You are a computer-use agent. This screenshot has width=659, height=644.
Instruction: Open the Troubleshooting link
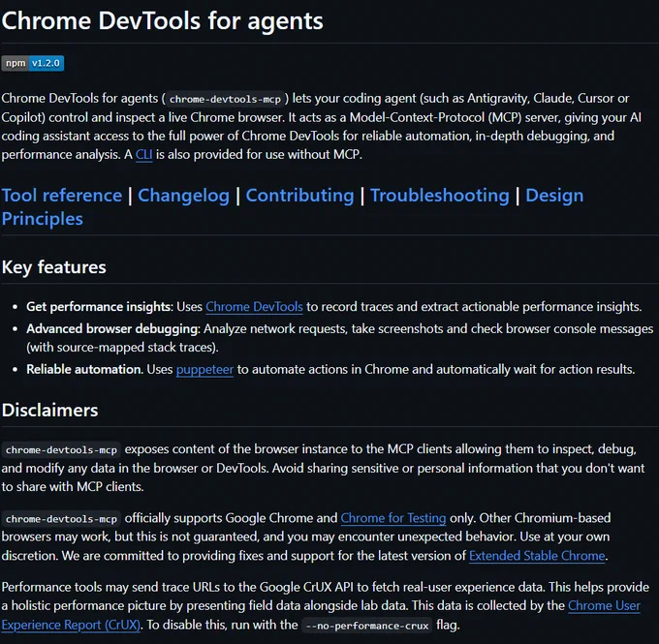[x=440, y=196]
